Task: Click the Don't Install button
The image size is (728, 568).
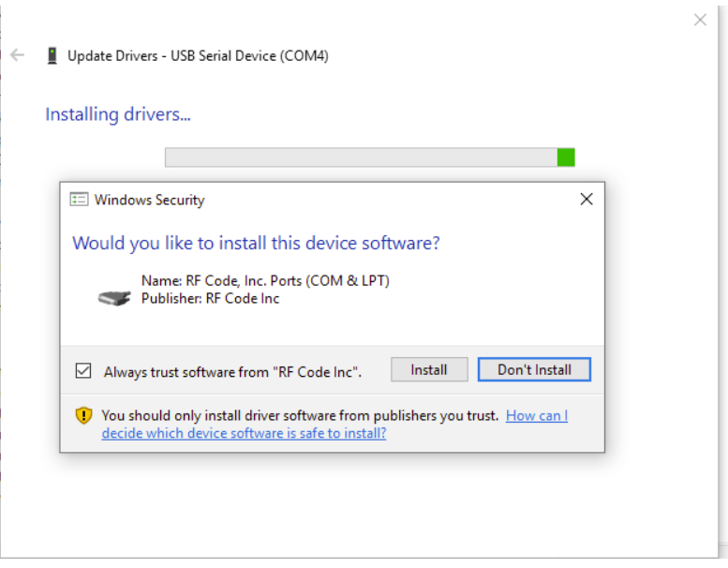Action: click(x=534, y=370)
